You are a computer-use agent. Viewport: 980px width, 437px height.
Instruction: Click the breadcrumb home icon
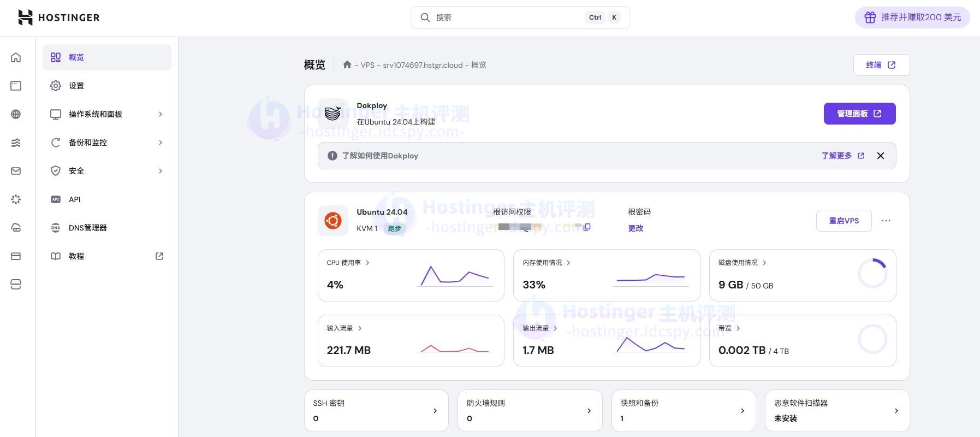[x=347, y=65]
